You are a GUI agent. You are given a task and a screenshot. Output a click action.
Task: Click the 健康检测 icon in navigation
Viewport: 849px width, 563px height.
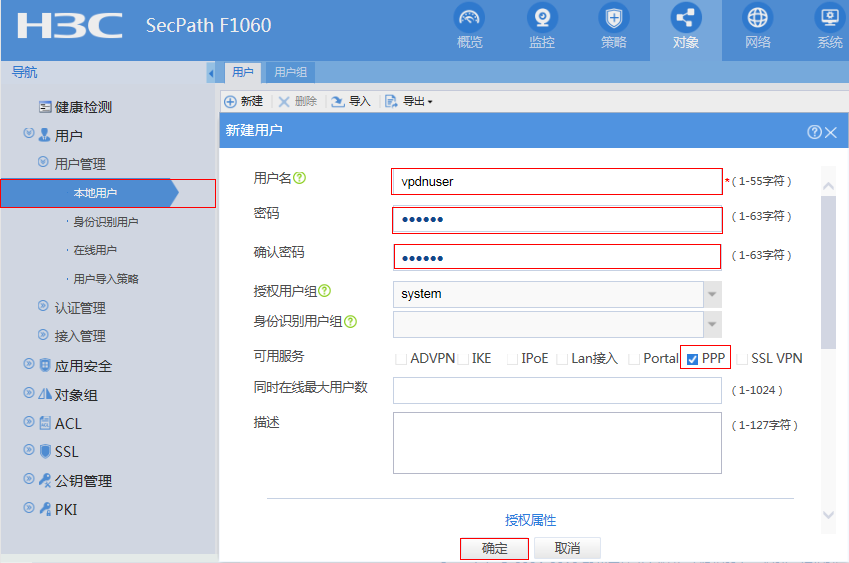point(45,107)
